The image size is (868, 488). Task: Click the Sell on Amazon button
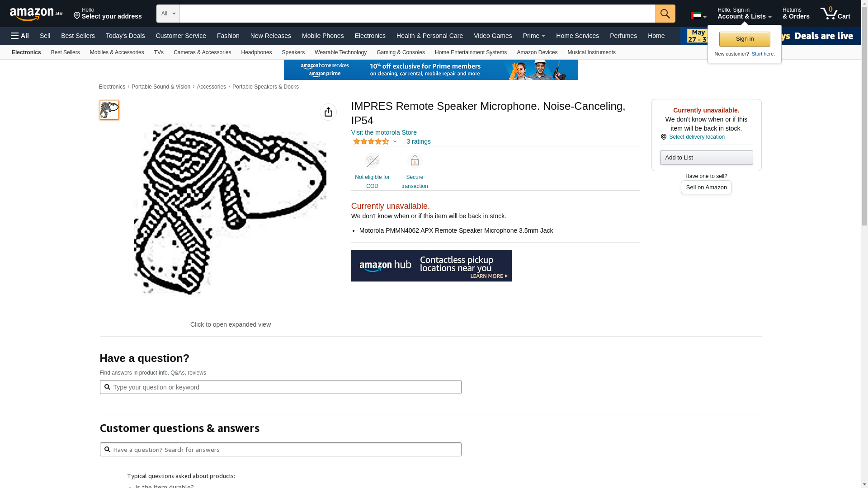pos(706,188)
